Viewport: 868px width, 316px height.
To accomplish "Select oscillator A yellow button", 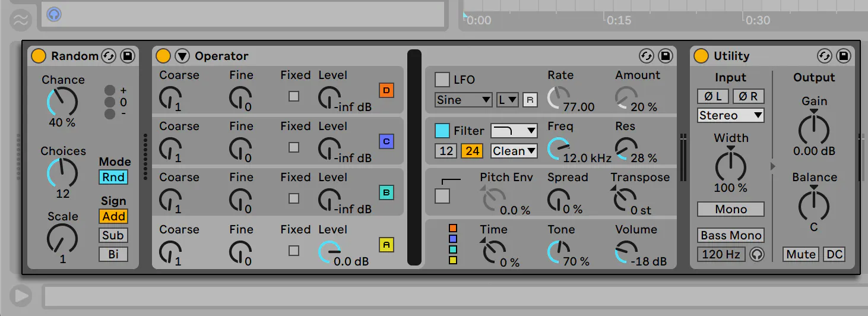I will (x=387, y=244).
